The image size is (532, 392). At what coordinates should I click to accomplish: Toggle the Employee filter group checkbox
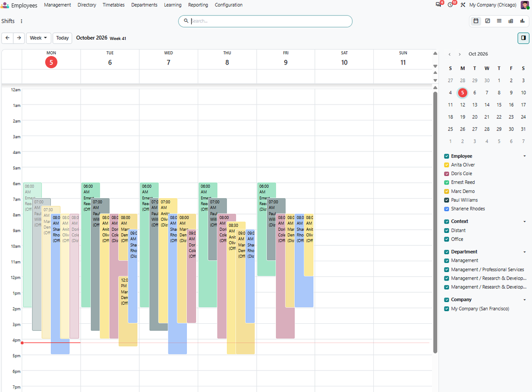(x=446, y=156)
